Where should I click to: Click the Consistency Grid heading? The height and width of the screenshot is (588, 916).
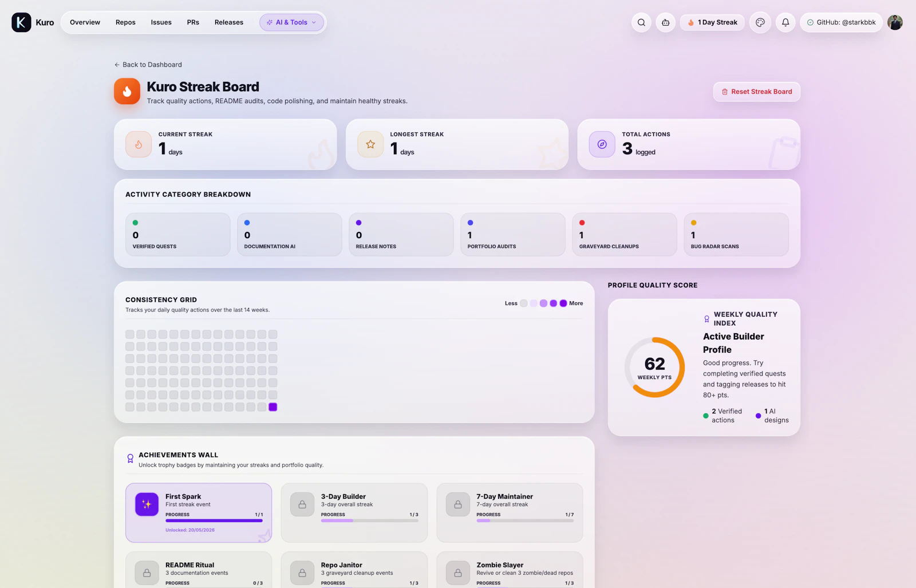coord(161,300)
